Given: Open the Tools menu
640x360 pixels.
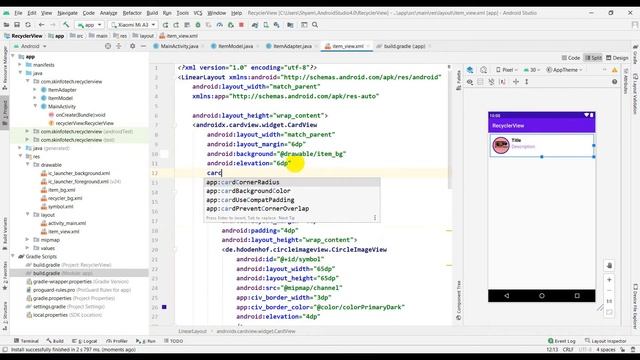Looking at the screenshot, I should click(x=182, y=13).
